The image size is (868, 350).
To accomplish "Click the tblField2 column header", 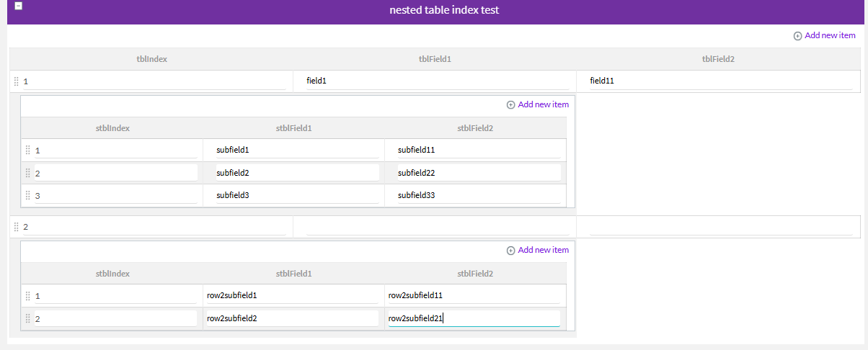I will [x=718, y=59].
